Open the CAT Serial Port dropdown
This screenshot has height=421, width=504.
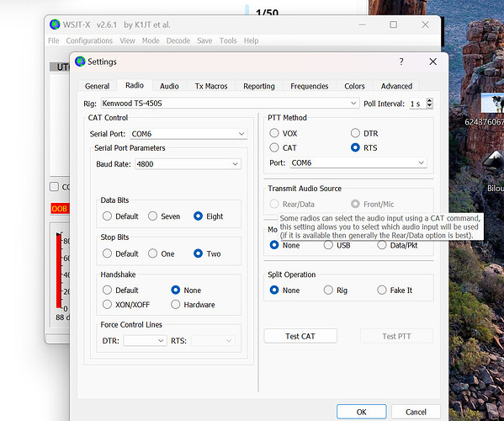click(x=241, y=134)
